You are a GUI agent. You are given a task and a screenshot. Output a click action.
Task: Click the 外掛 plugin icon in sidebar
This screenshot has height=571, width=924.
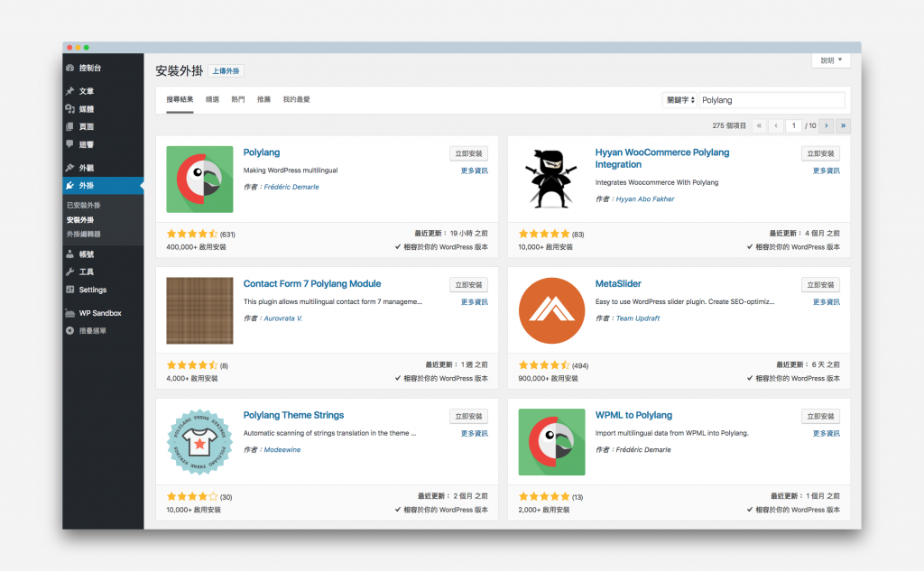[70, 185]
